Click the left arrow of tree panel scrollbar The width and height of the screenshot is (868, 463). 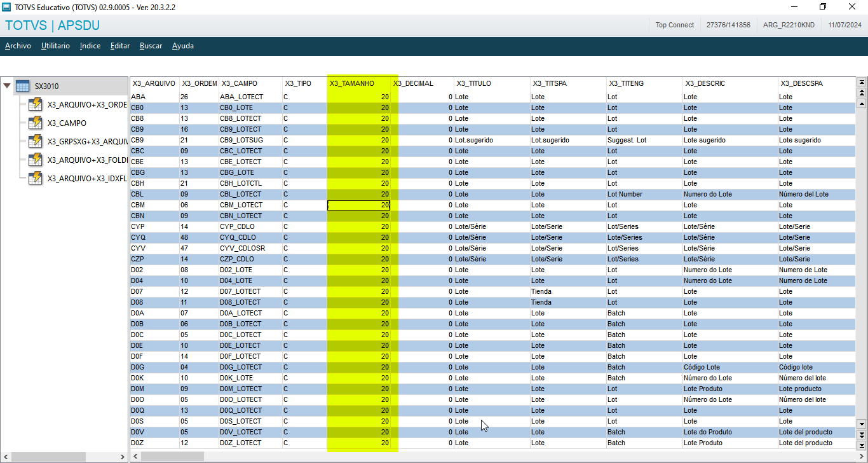[x=6, y=457]
